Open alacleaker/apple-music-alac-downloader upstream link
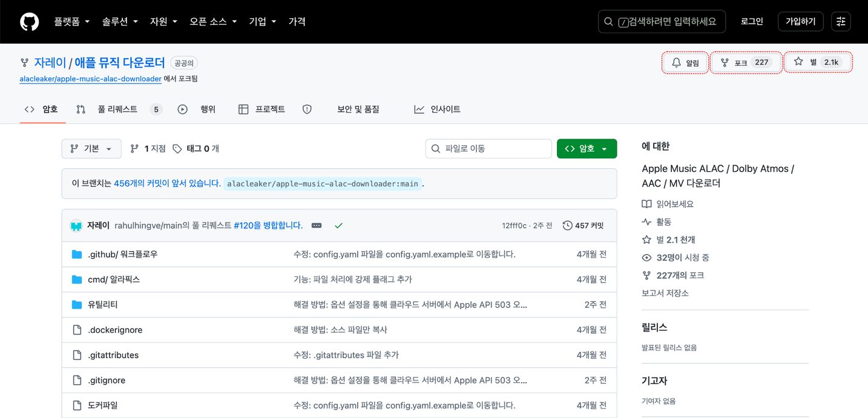The image size is (868, 418). click(x=90, y=79)
